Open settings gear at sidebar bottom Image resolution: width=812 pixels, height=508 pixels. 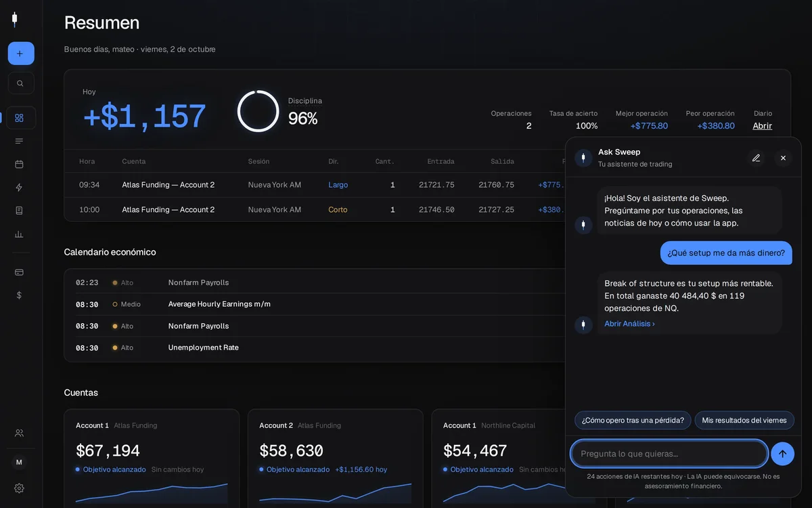point(19,488)
